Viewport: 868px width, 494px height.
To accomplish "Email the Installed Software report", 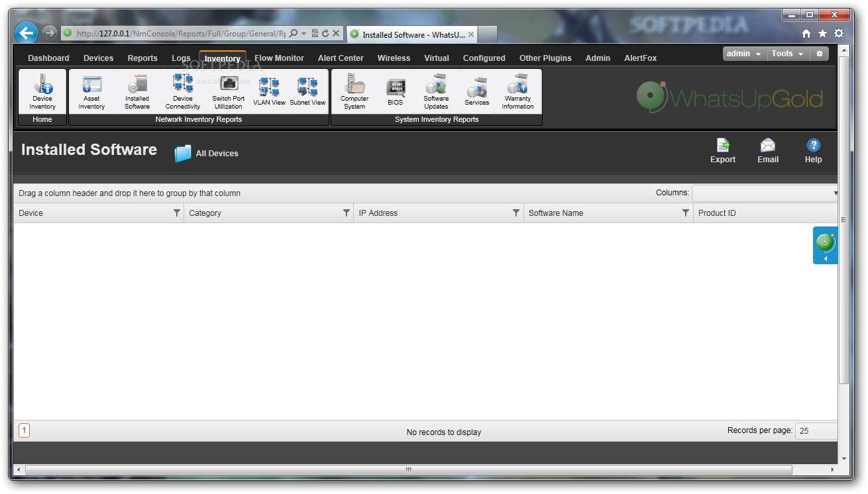I will pyautogui.click(x=768, y=151).
